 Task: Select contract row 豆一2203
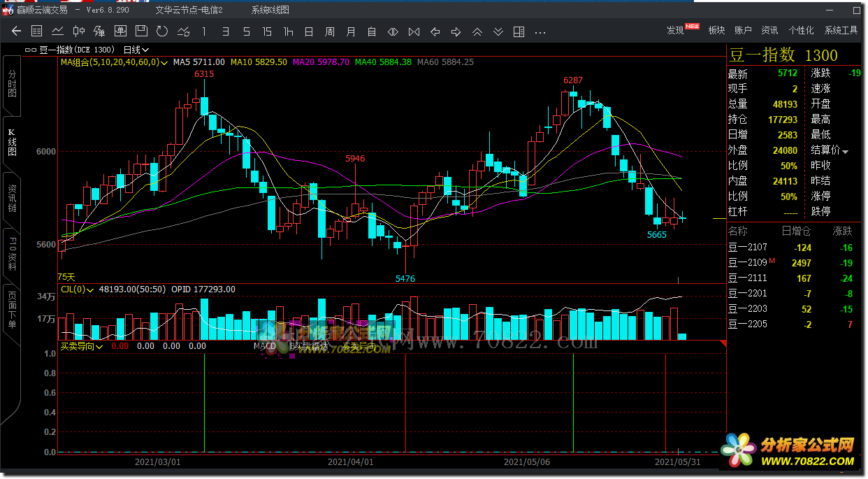(x=795, y=308)
